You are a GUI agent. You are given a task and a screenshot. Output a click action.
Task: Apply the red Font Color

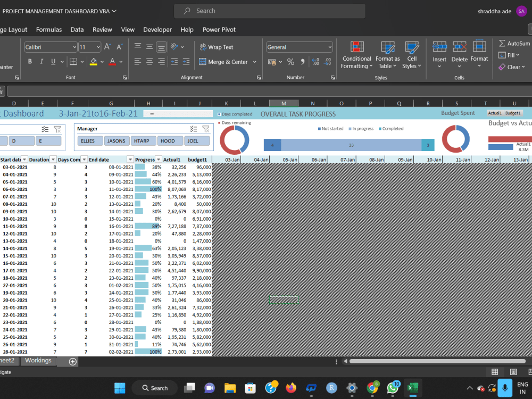point(112,62)
